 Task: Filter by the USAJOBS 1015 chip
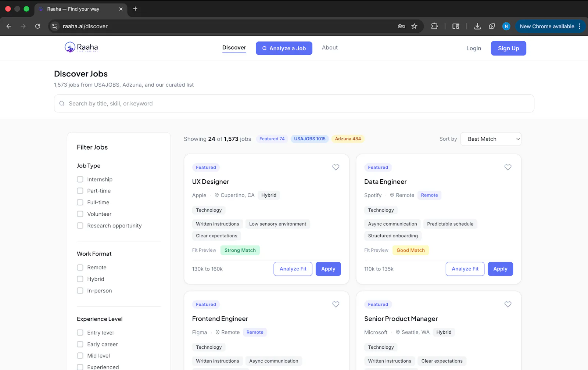(x=310, y=139)
